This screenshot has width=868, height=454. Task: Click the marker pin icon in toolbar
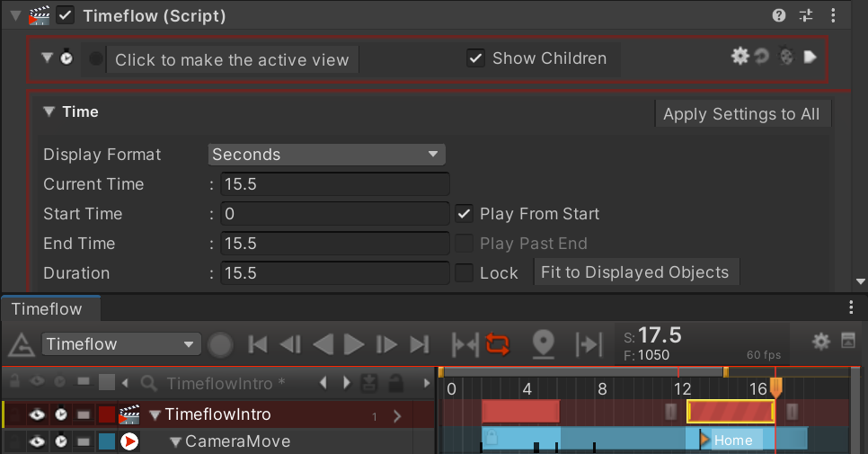(543, 343)
